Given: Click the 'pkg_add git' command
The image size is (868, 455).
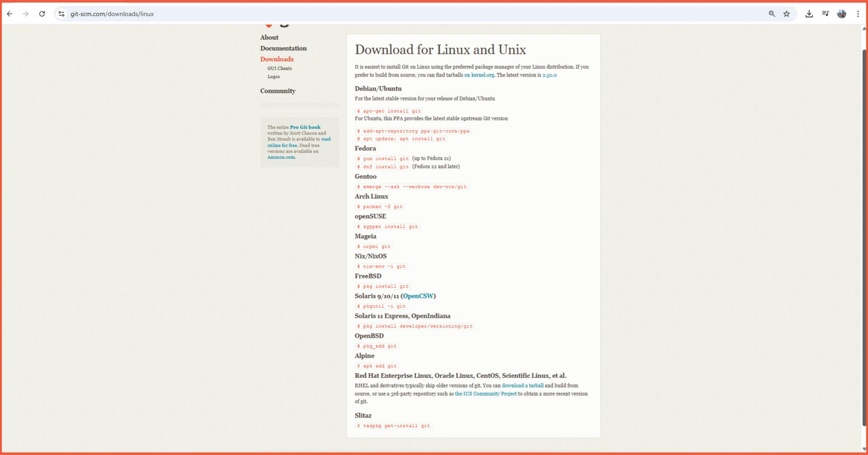Looking at the screenshot, I should point(376,346).
